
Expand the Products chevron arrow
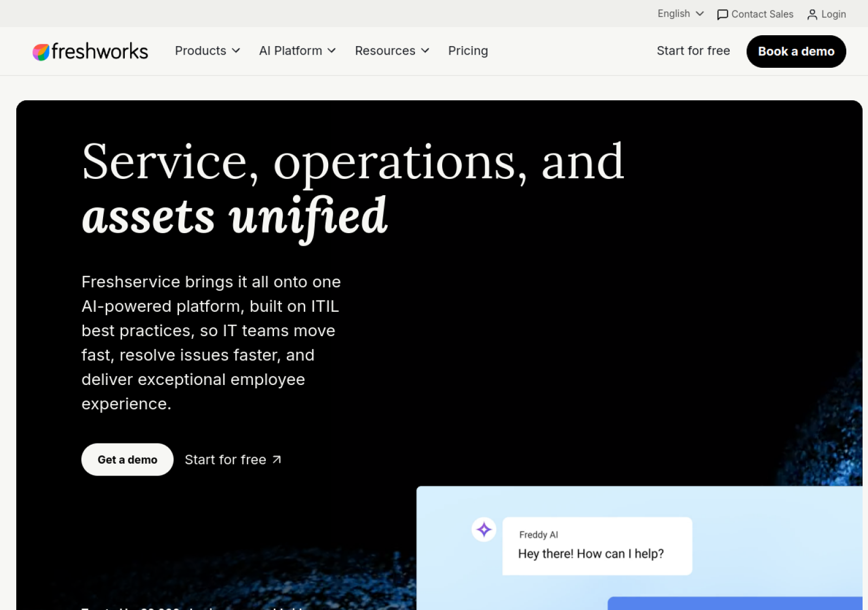click(x=236, y=51)
